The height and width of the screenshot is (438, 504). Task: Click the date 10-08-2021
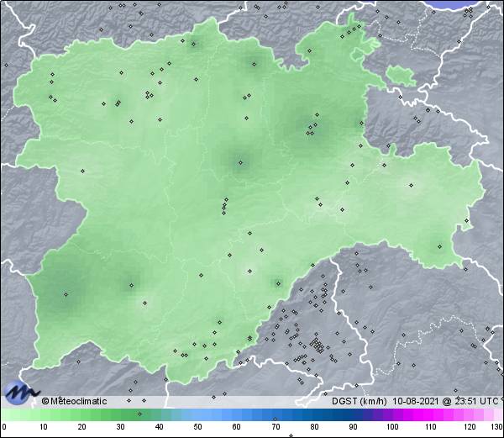point(416,401)
